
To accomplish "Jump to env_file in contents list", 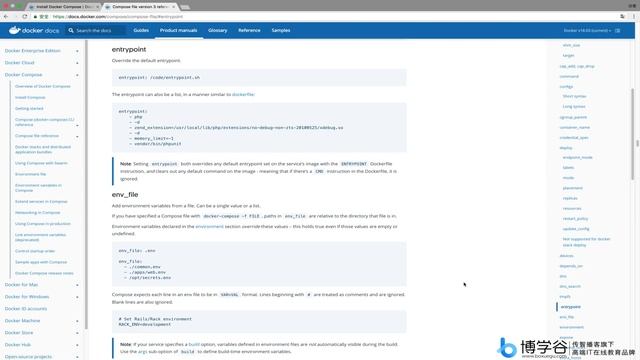I will tap(567, 317).
